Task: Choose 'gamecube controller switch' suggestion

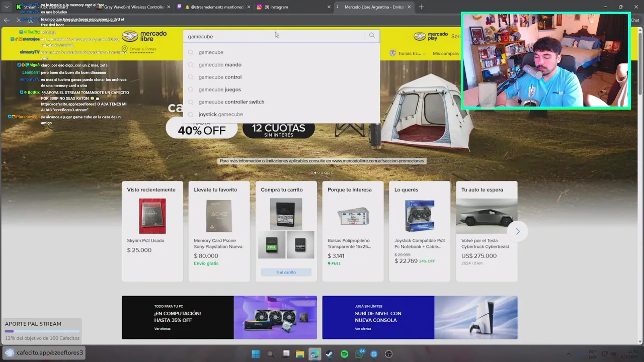Action: point(281,102)
